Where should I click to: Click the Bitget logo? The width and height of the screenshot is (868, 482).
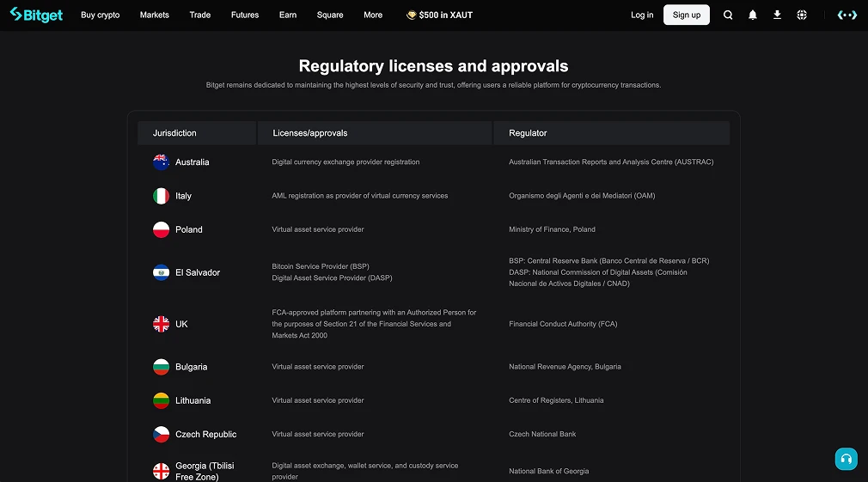pyautogui.click(x=37, y=15)
